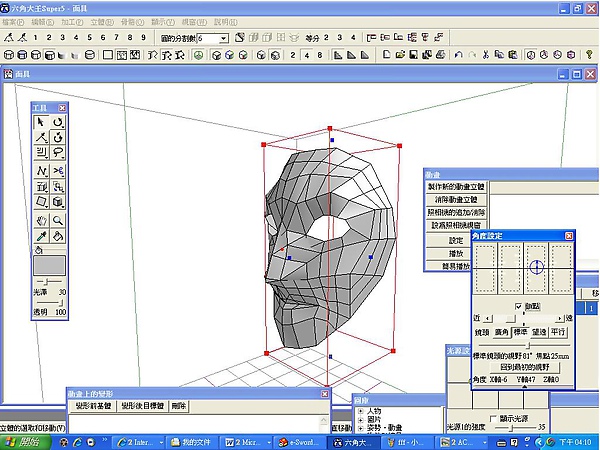Click the 刪除 button in 動畫上的變形
This screenshot has height=450, width=600.
coord(179,406)
